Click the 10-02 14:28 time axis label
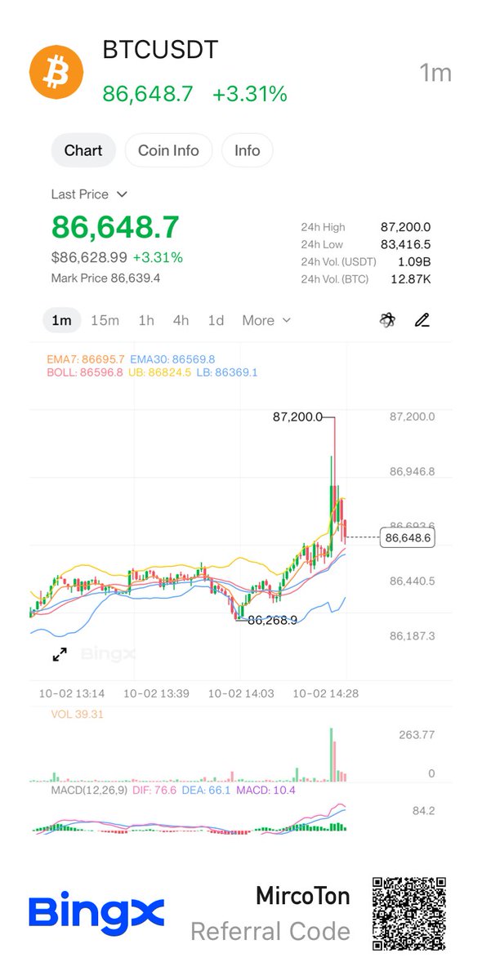The width and height of the screenshot is (482, 980). [325, 693]
